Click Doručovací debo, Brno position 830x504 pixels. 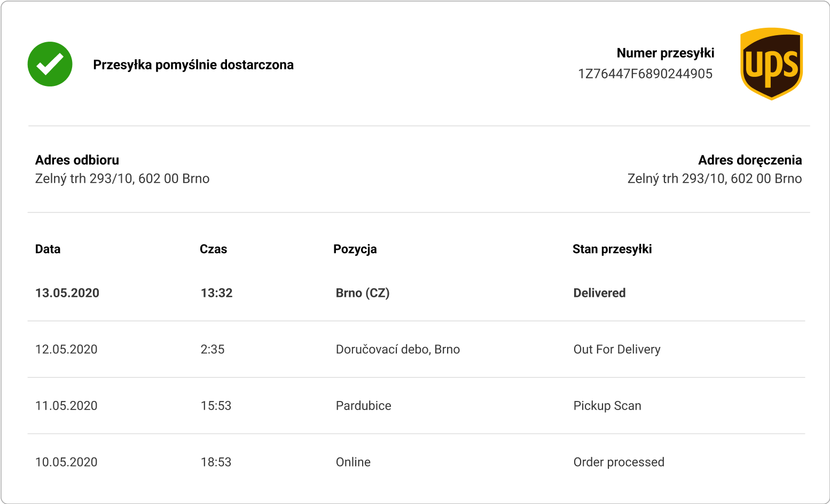pos(398,349)
